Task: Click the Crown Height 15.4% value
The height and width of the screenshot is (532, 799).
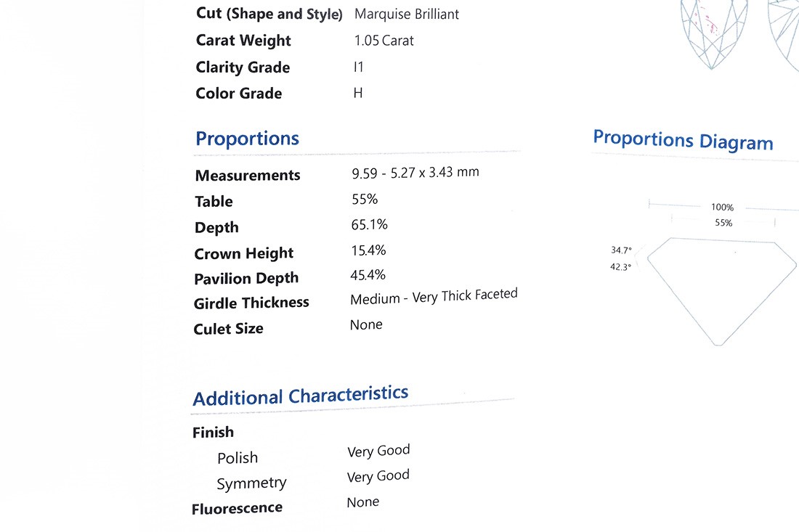Action: 368,250
